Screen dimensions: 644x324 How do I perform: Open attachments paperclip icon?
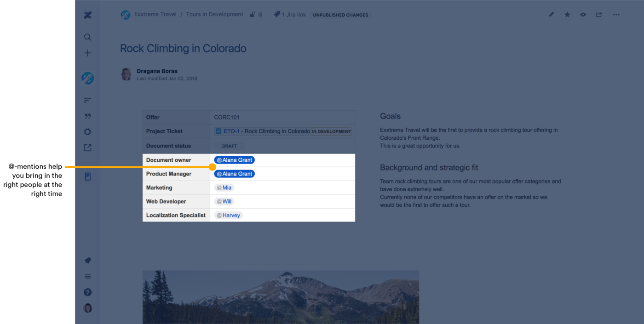point(260,15)
